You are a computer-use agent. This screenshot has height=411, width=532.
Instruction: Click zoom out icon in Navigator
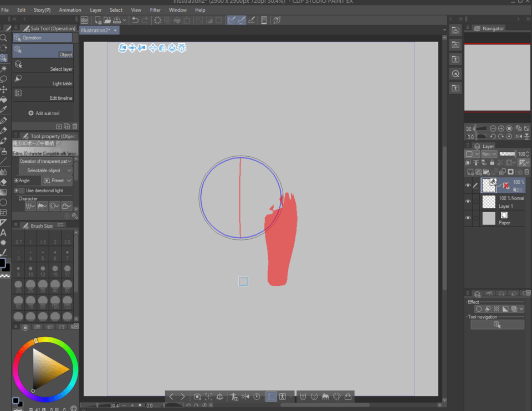tap(493, 129)
